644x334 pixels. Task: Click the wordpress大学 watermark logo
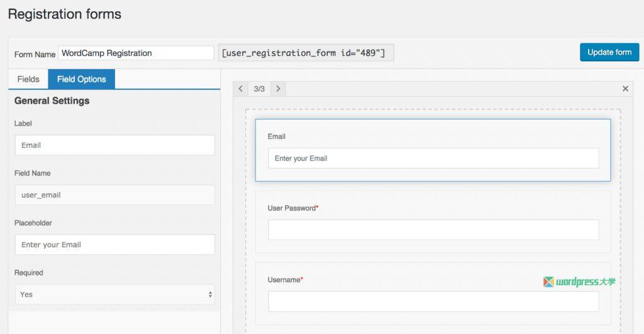point(579,282)
